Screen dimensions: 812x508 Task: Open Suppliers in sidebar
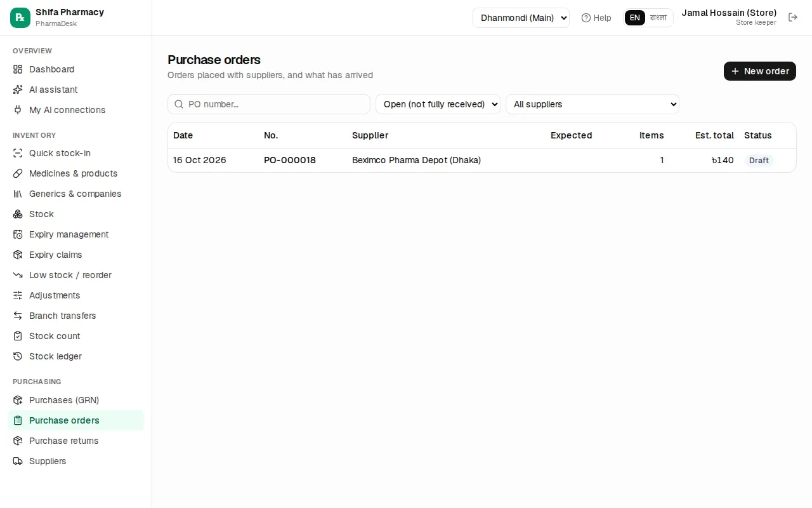[76, 461]
